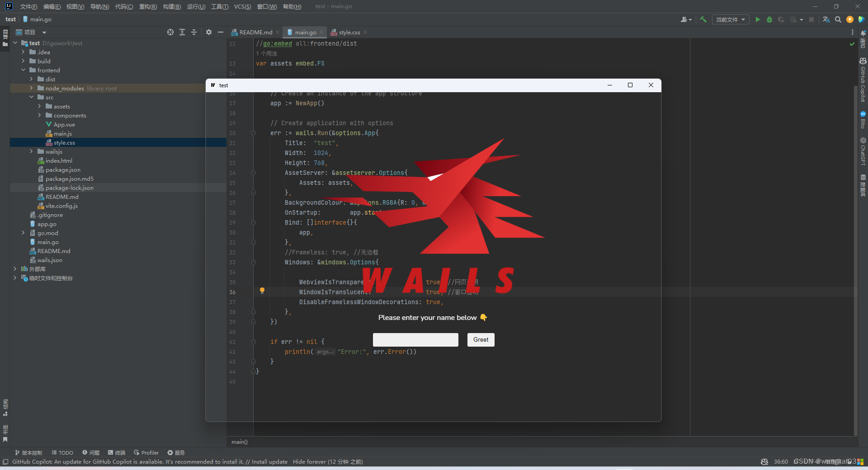Click the name input field in Wails window

click(415, 340)
